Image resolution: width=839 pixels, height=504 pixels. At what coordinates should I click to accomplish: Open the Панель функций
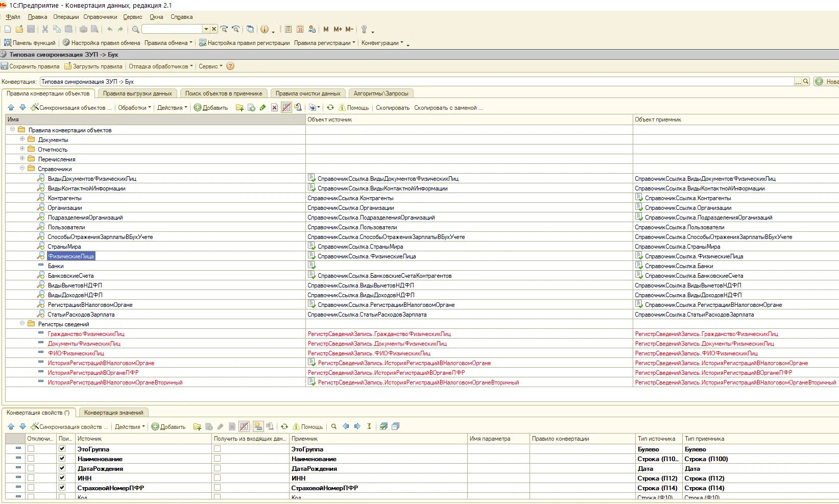(30, 43)
